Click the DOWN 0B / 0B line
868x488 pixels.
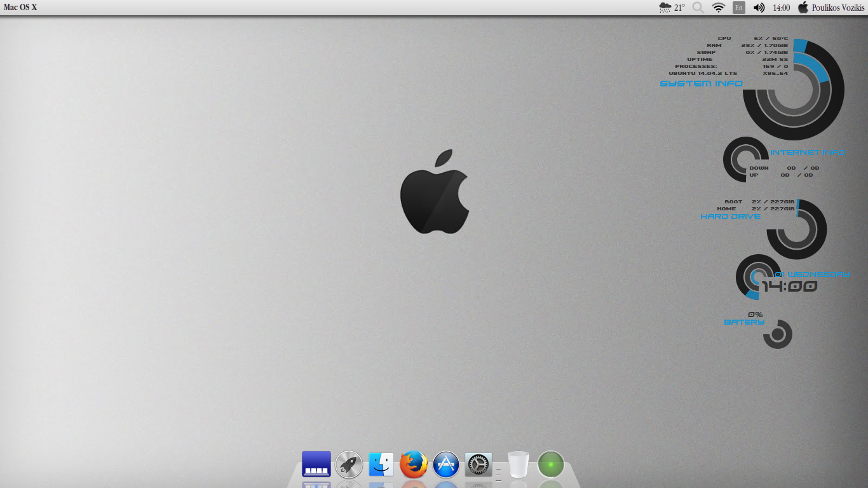pyautogui.click(x=784, y=168)
